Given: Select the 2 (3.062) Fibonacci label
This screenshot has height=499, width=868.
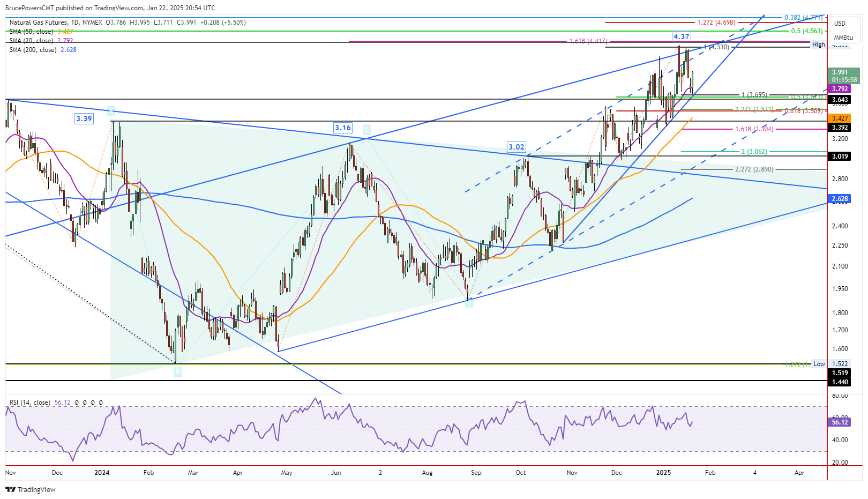Looking at the screenshot, I should [754, 152].
